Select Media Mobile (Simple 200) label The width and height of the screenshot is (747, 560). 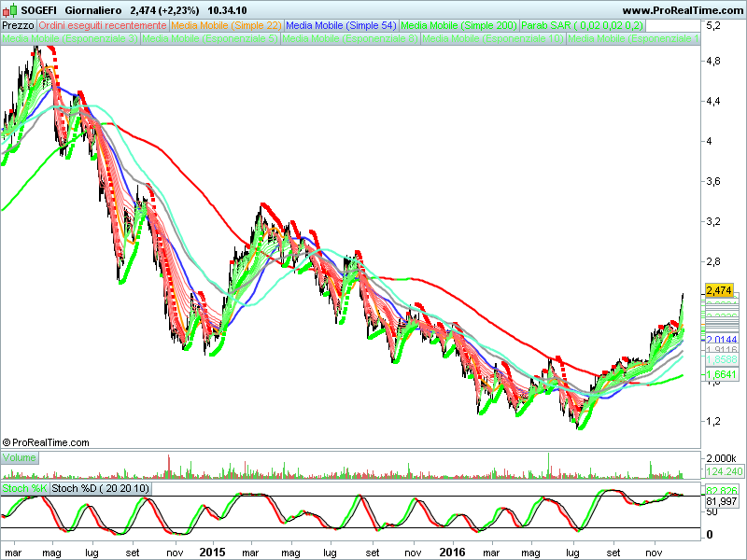coord(458,26)
